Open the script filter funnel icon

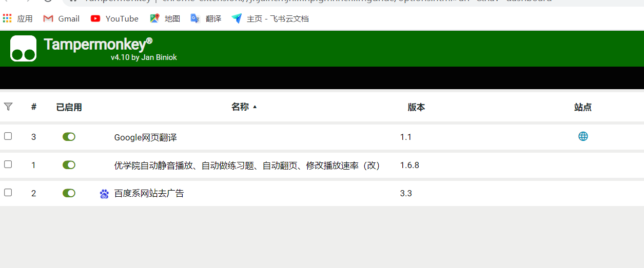(x=8, y=107)
